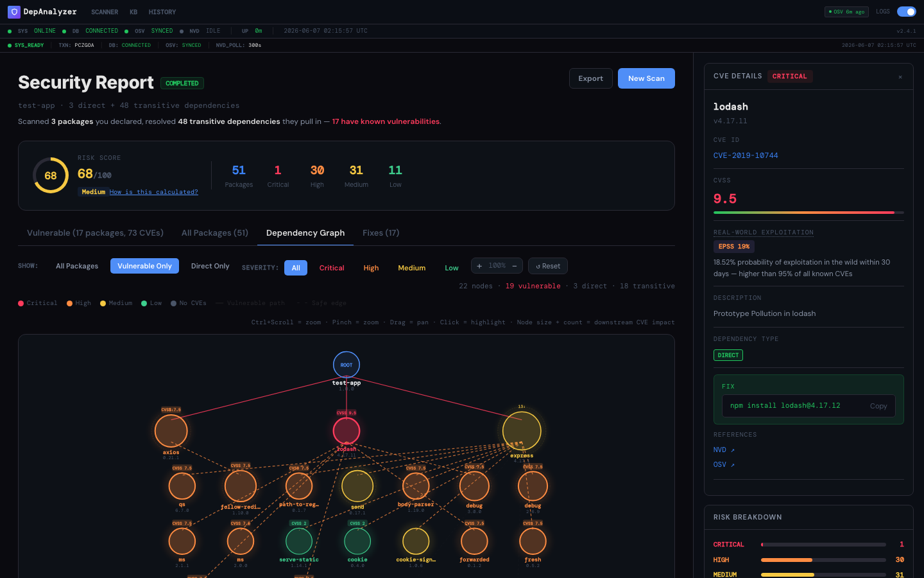Open the NVD reference link

tap(724, 450)
